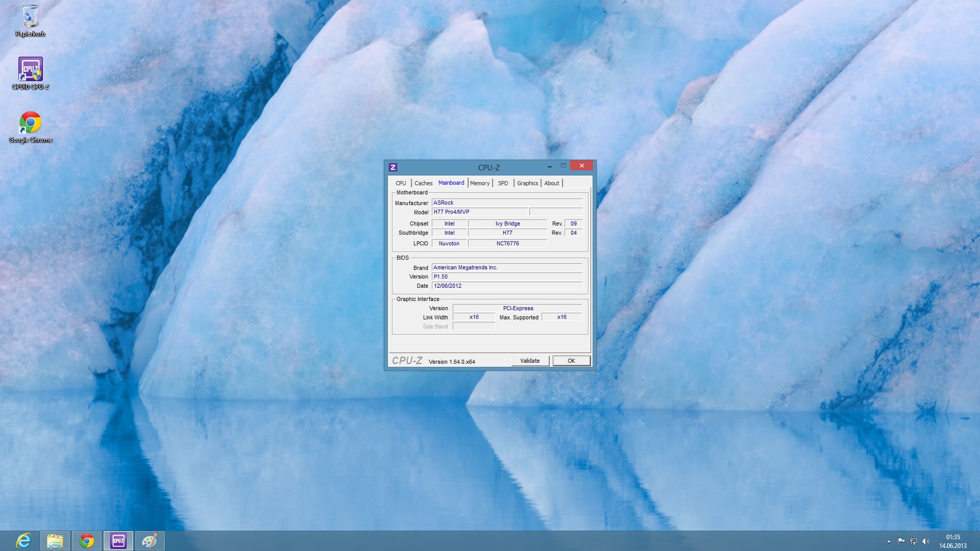Viewport: 980px width, 551px height.
Task: Open the CPUID CPU-Z desktop shortcut
Action: pos(30,72)
